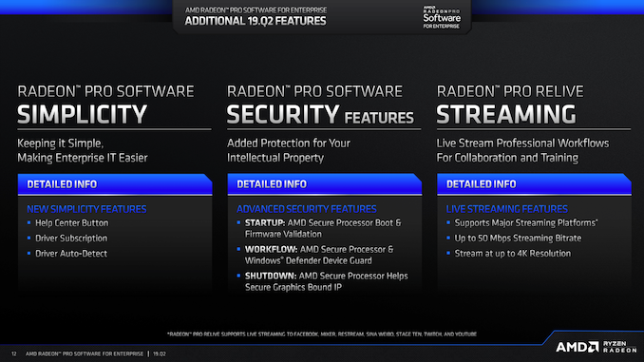Viewport: 644px width, 362px height.
Task: Click the Live Streaming Features heading
Action: click(507, 209)
